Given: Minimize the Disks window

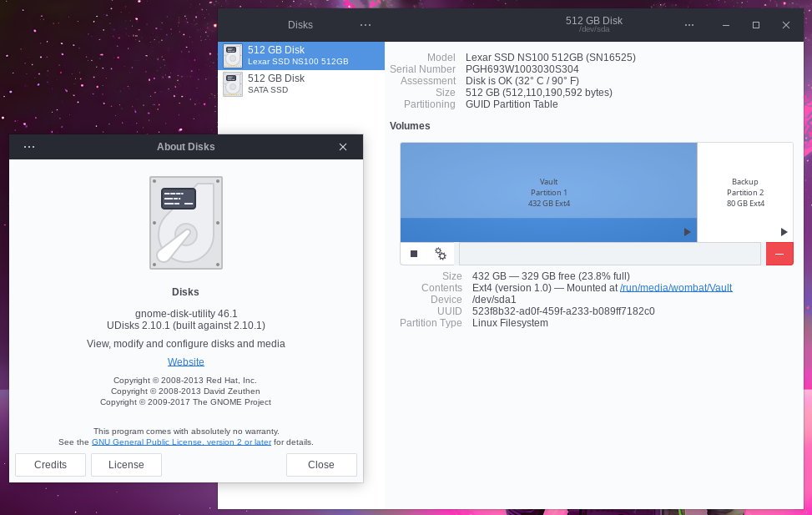Looking at the screenshot, I should [726, 25].
